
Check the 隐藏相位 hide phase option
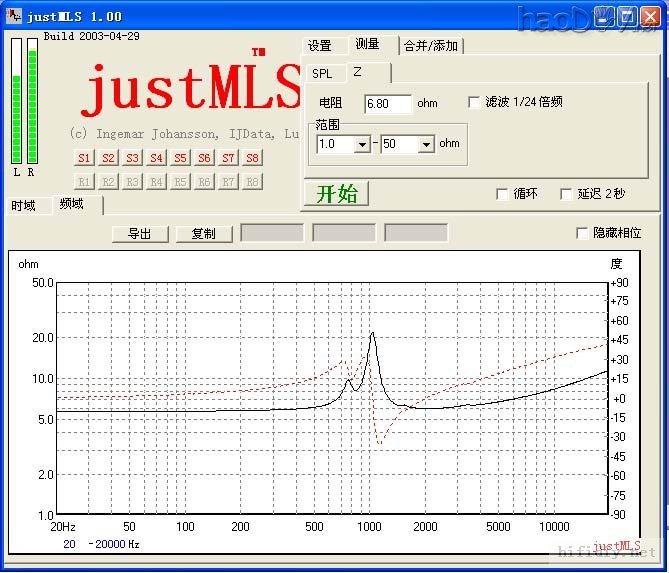583,233
